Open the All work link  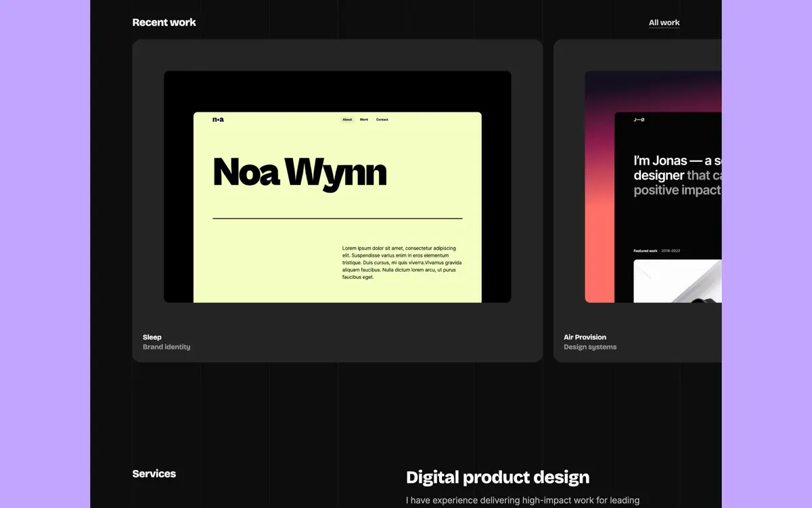664,22
